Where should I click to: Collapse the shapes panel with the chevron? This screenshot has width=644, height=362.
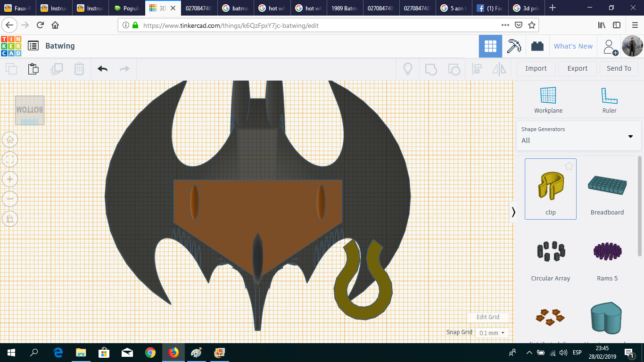(513, 212)
